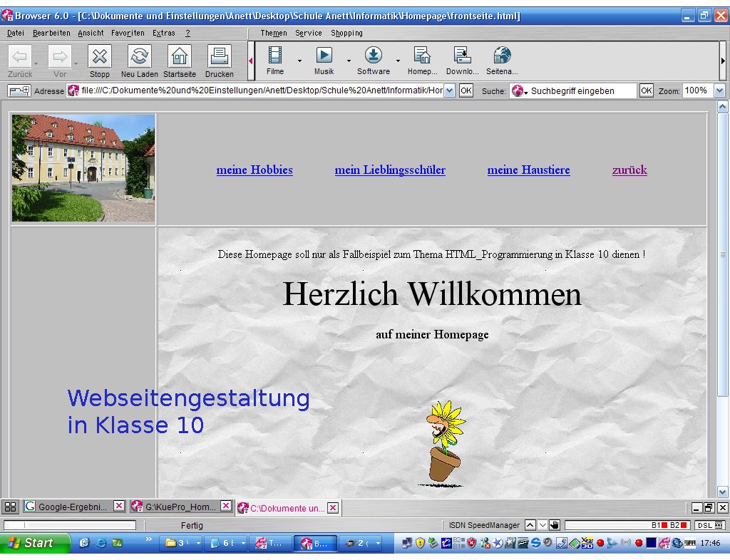Click OK beside the Suchbegriff field
Viewport: 730px width, 560px height.
646,90
